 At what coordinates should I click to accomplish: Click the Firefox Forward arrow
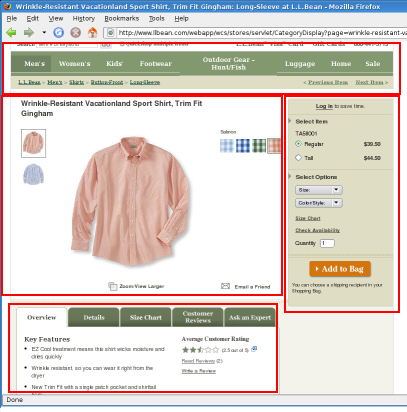(29, 32)
